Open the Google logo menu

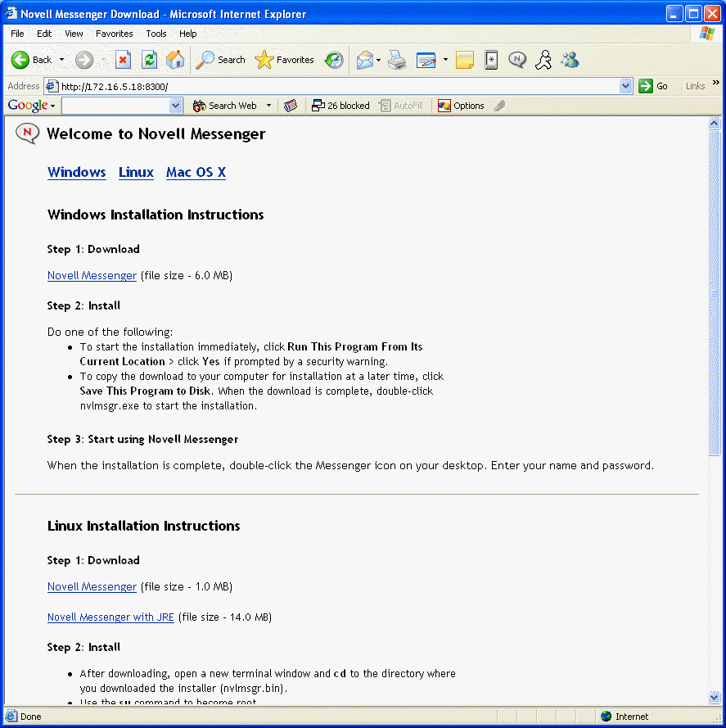pyautogui.click(x=32, y=106)
